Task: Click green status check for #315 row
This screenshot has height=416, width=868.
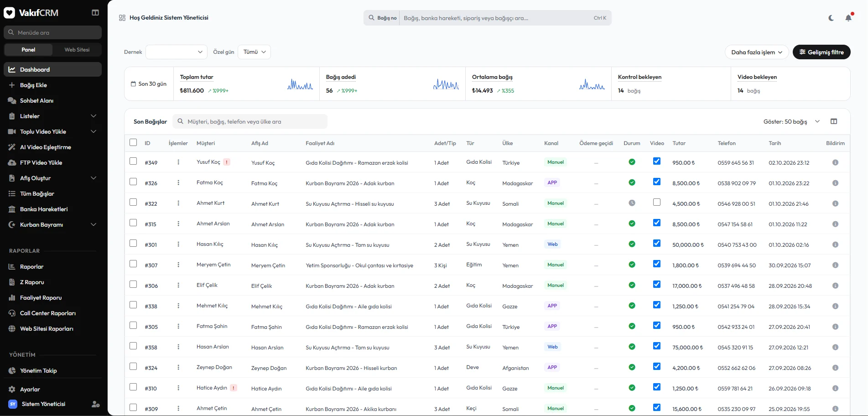Action: (x=632, y=224)
